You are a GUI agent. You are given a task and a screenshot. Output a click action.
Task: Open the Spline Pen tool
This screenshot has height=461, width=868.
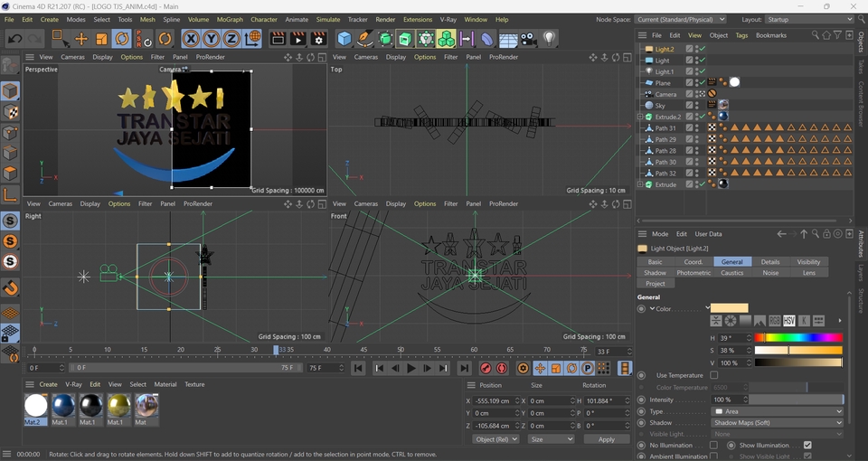pyautogui.click(x=364, y=39)
